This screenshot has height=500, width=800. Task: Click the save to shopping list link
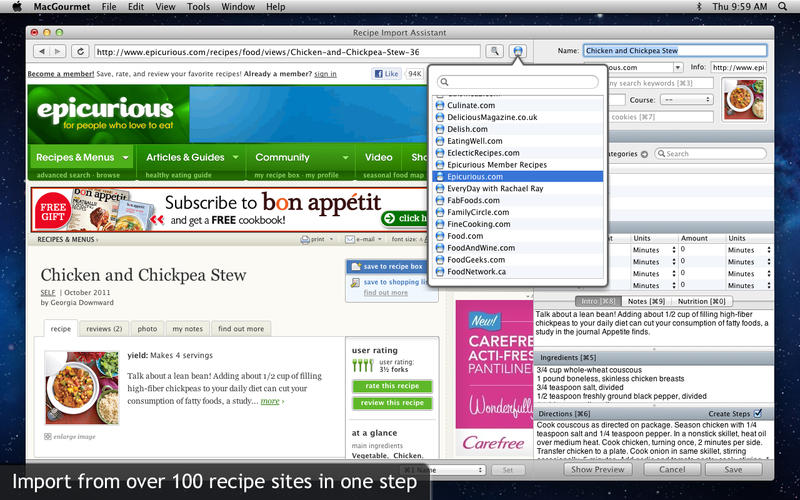pyautogui.click(x=395, y=282)
